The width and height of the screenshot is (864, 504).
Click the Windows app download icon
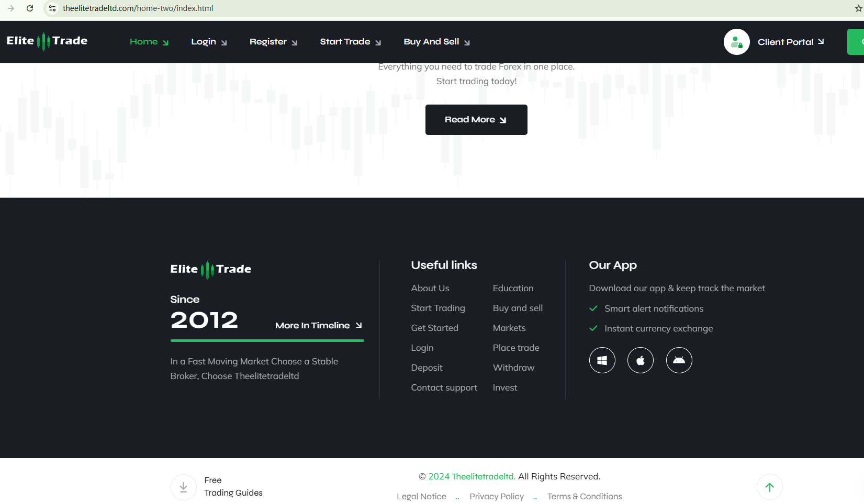[x=602, y=360]
